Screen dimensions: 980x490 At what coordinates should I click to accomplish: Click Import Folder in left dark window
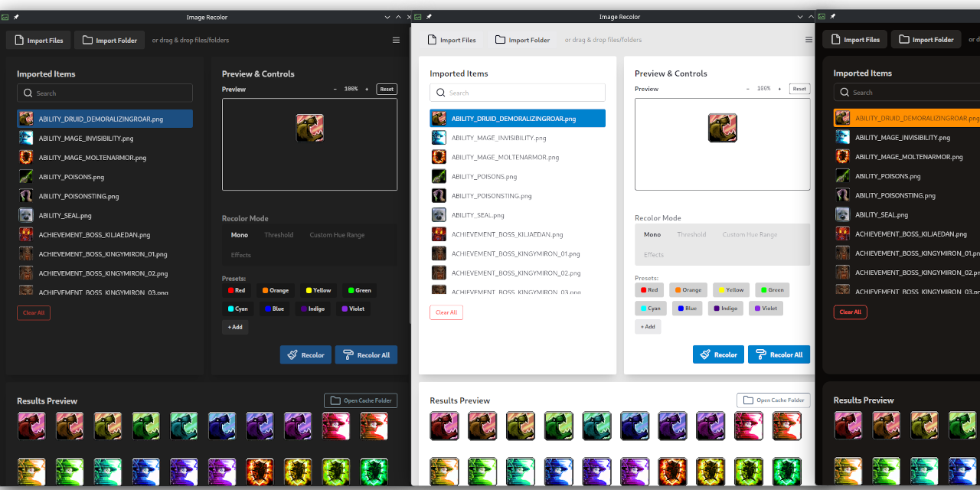pos(109,40)
